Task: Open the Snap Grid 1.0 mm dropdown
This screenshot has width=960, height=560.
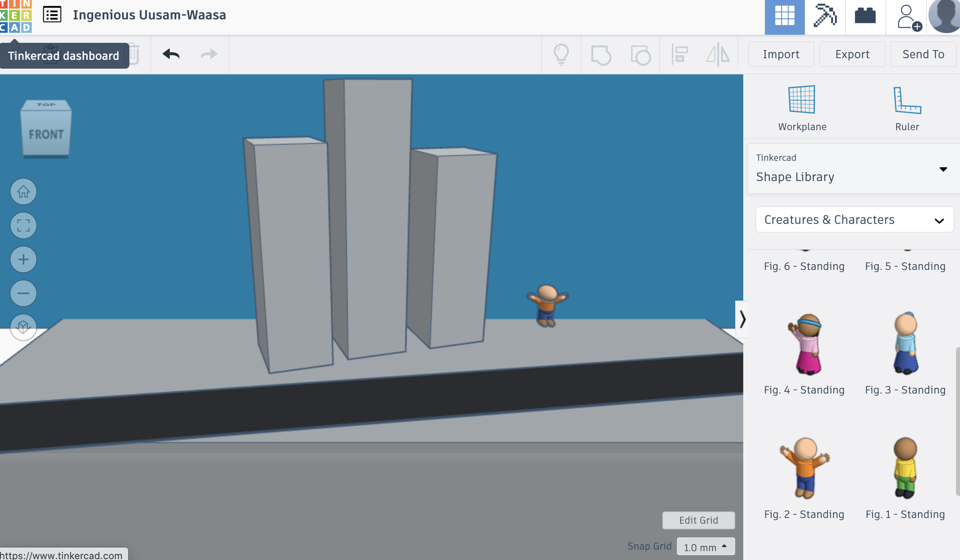Action: 705,547
